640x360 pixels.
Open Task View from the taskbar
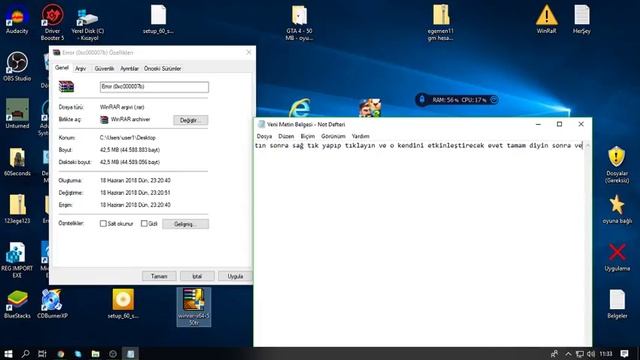(x=42, y=353)
